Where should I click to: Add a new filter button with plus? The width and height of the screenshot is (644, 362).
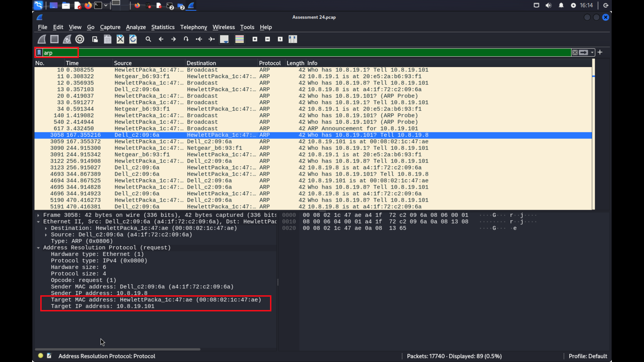click(x=600, y=52)
